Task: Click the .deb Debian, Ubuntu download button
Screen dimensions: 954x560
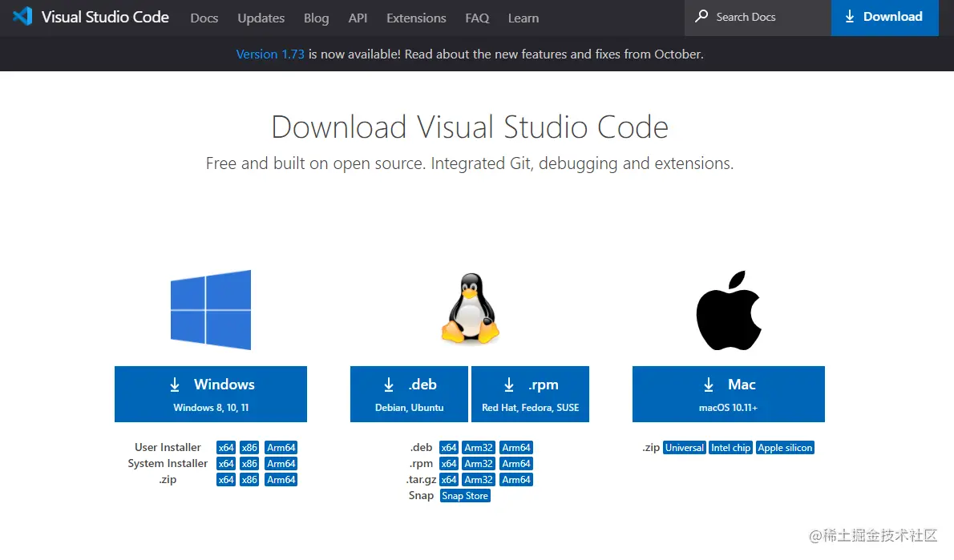Action: pos(409,394)
